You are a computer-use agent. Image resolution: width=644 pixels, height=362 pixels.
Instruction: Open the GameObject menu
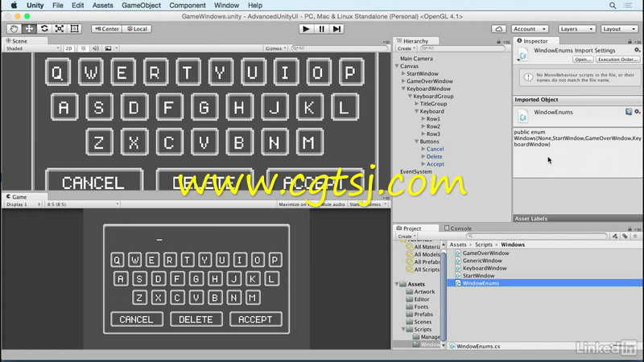[142, 6]
